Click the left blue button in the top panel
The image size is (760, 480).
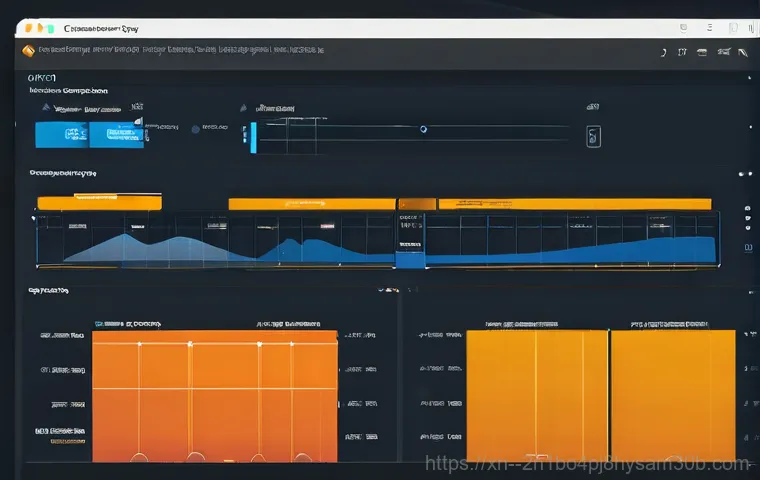(x=60, y=135)
